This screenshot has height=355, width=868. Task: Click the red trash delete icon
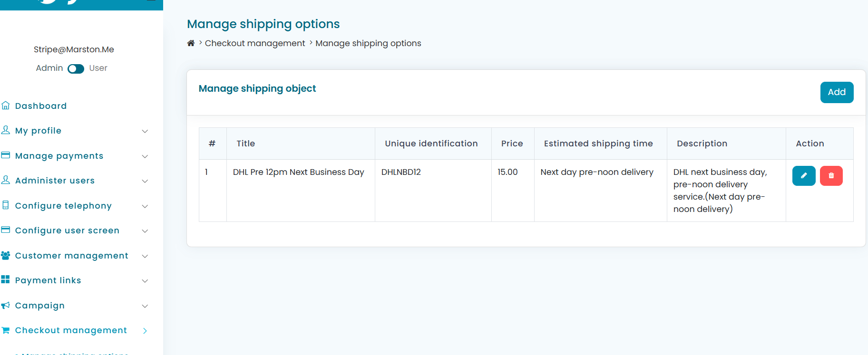[x=831, y=176]
